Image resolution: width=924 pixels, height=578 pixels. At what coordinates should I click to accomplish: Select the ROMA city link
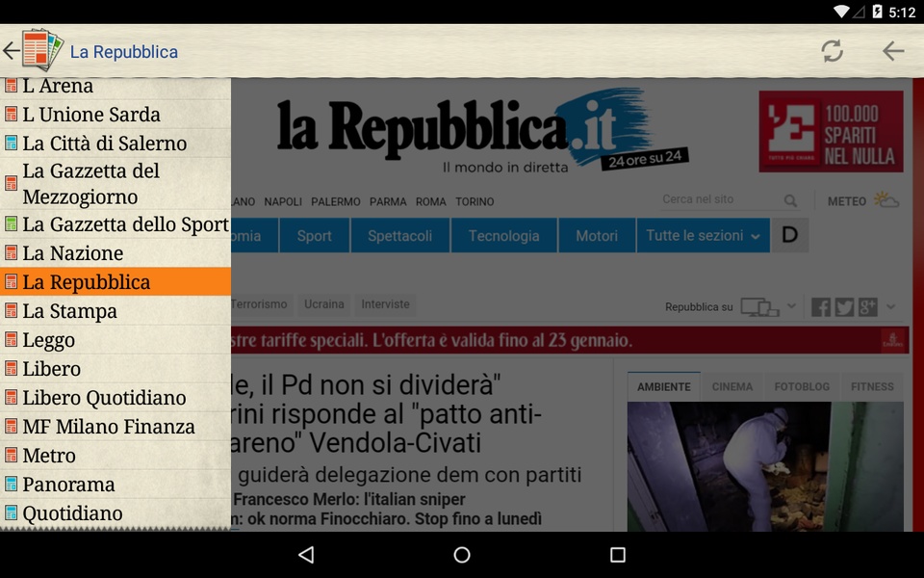(x=431, y=201)
